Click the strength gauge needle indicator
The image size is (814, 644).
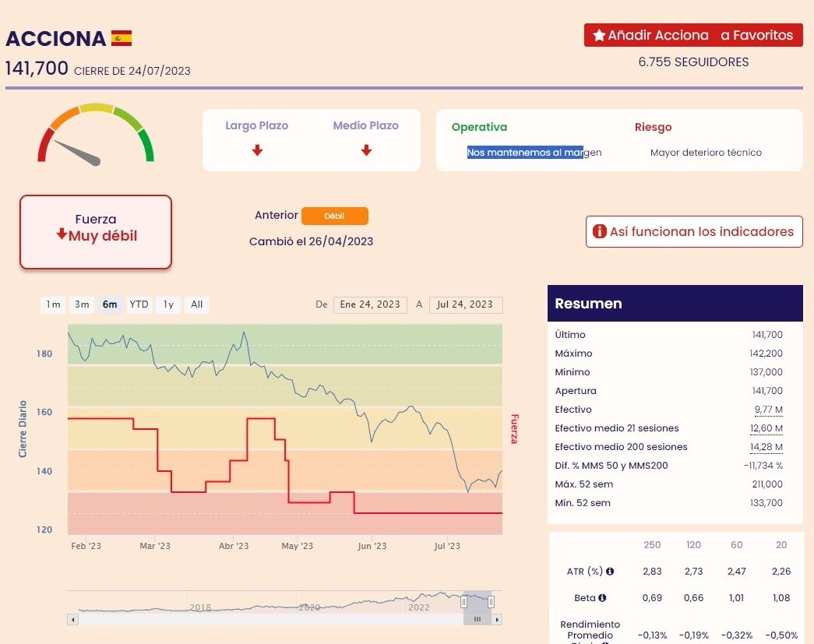point(77,153)
